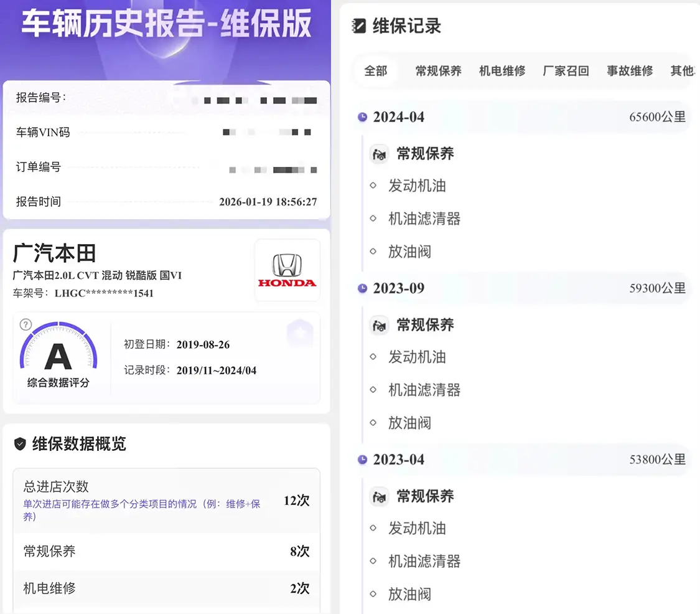Click the car maintenance icon under 2024-04
The height and width of the screenshot is (614, 700).
pyautogui.click(x=380, y=154)
